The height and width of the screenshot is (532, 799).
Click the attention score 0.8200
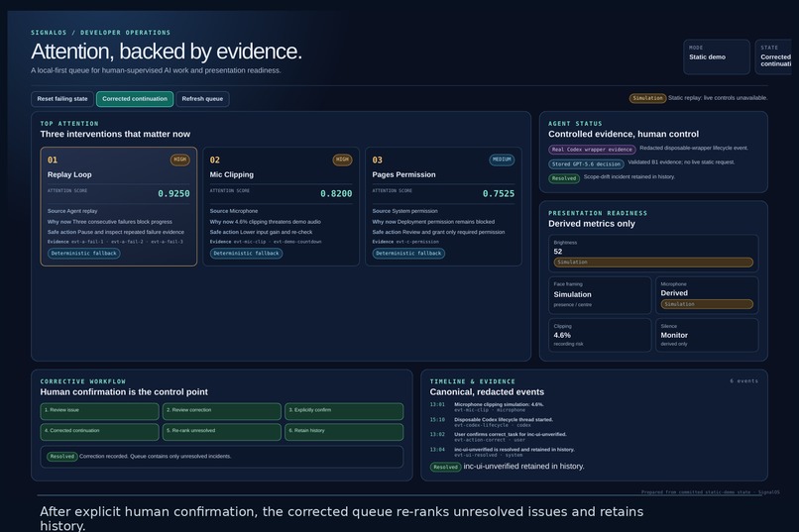(x=336, y=193)
